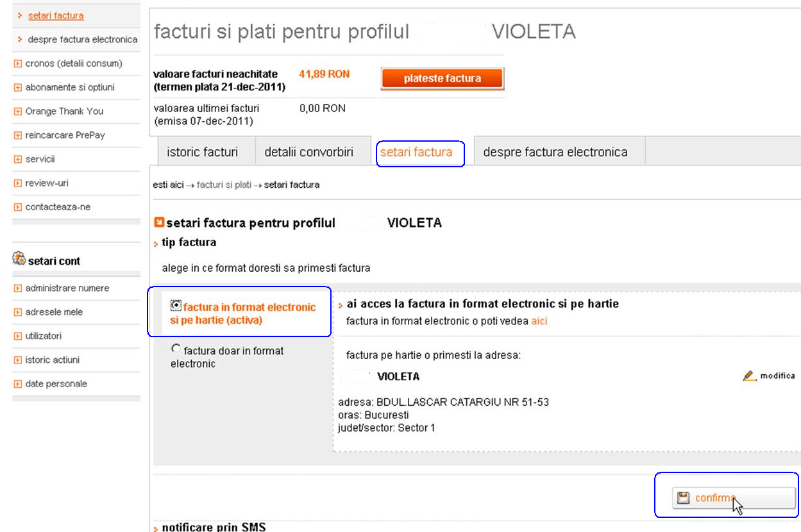
Task: Click the arrow icon next to administrare numere
Action: coord(18,288)
